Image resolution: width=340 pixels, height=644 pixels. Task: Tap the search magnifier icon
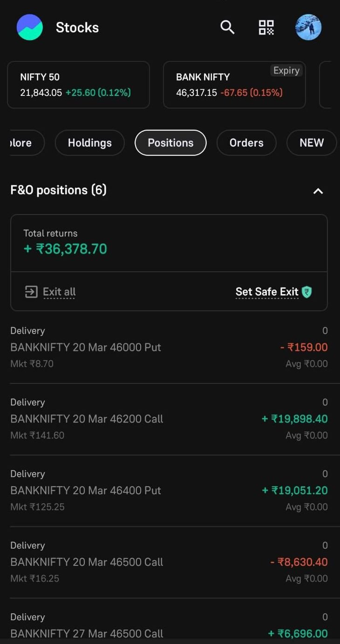pyautogui.click(x=227, y=27)
